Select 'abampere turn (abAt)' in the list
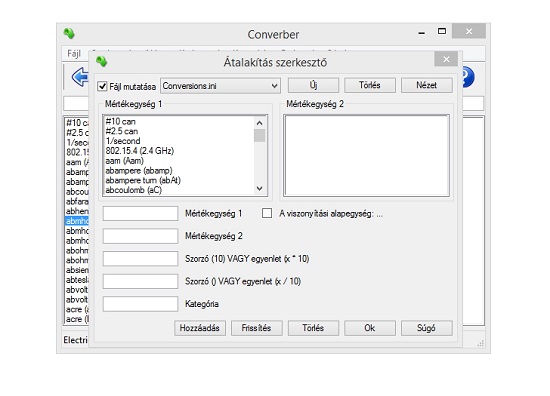This screenshot has height=396, width=550. 143,180
